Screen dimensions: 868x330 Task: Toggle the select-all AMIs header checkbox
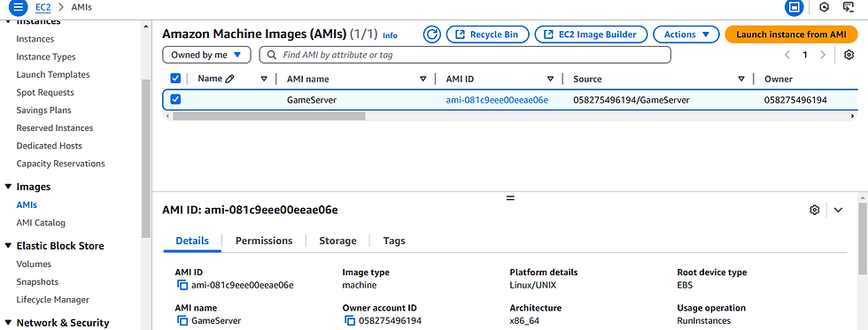tap(175, 79)
